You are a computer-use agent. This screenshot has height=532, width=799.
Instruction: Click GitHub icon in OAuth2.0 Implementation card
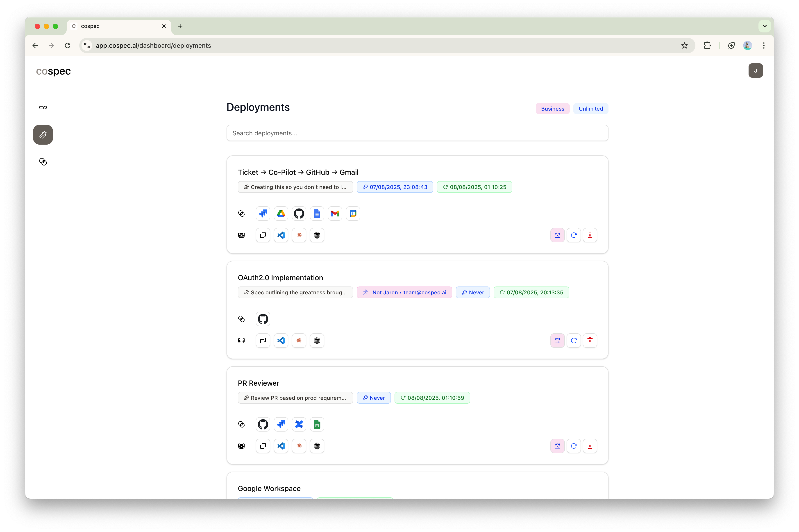pos(263,319)
